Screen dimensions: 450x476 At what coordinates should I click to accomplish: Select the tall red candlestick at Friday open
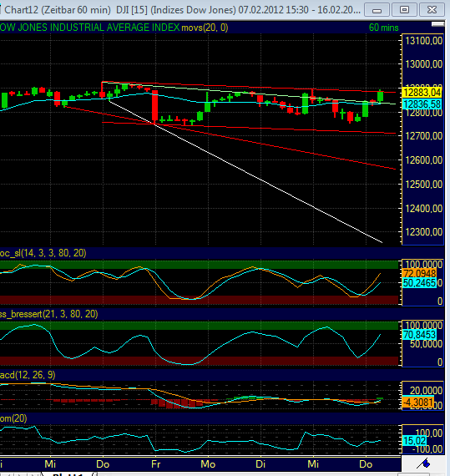pos(155,106)
